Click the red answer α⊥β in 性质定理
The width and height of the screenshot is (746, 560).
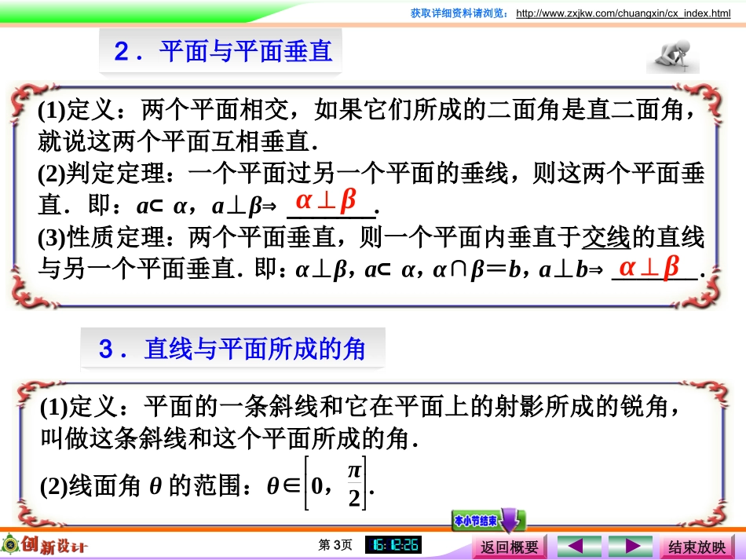pyautogui.click(x=649, y=267)
